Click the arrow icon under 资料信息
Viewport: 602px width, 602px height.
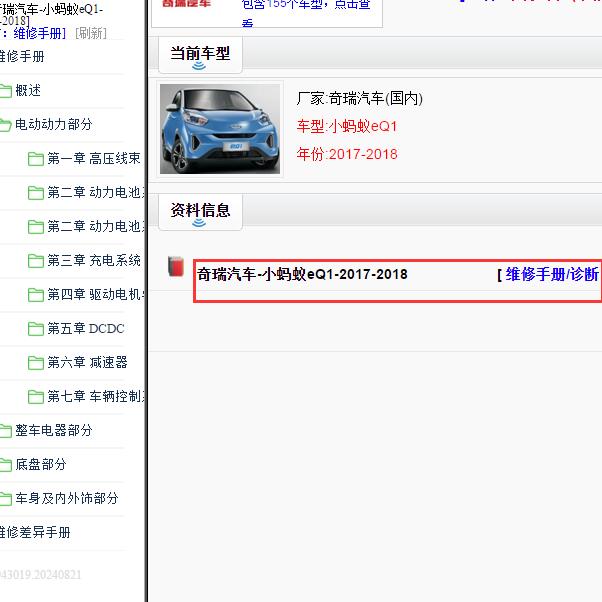(x=199, y=223)
